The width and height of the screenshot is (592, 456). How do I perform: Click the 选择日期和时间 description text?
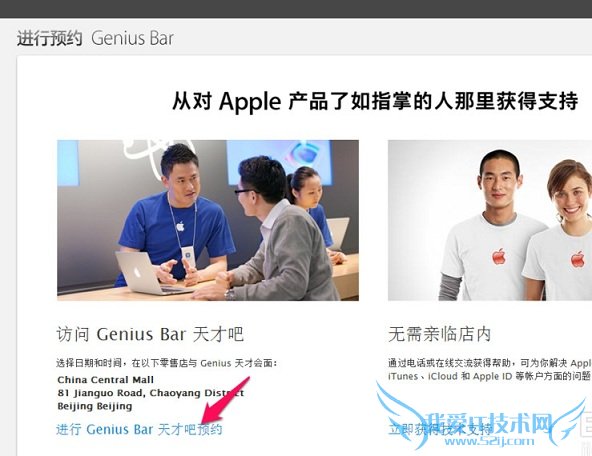[166, 363]
